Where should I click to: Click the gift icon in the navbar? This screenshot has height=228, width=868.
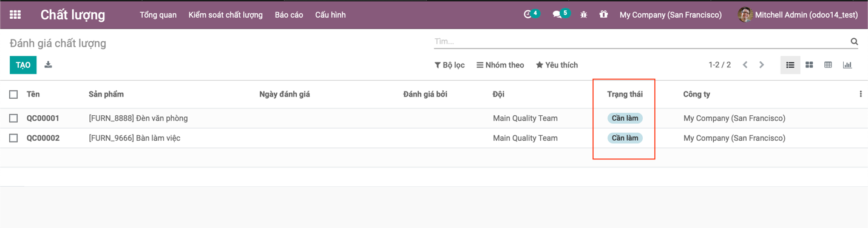click(603, 15)
